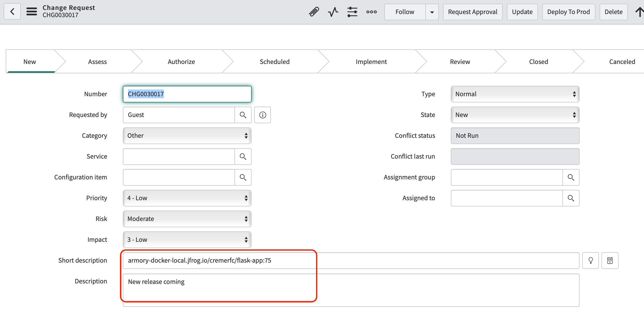Click into the Description text area
644x312 pixels.
point(351,290)
